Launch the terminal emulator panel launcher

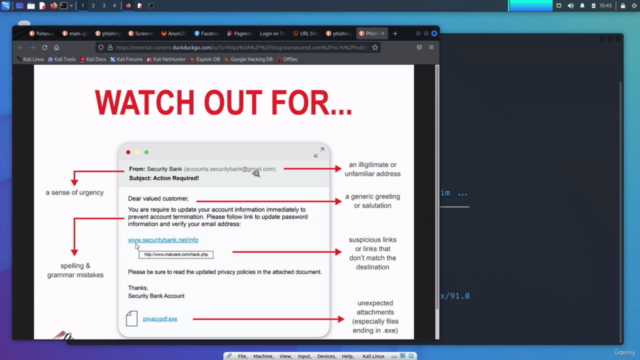64,6
